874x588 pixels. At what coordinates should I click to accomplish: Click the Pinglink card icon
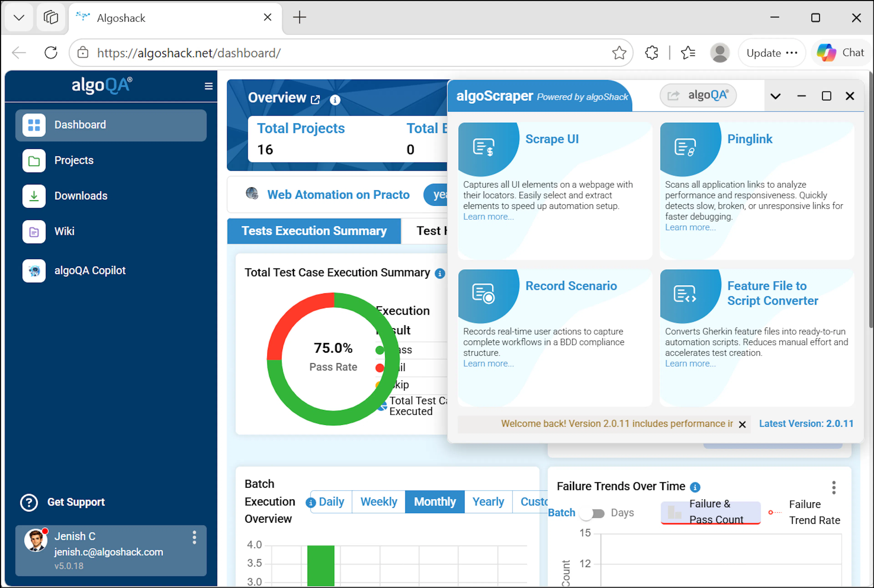685,147
